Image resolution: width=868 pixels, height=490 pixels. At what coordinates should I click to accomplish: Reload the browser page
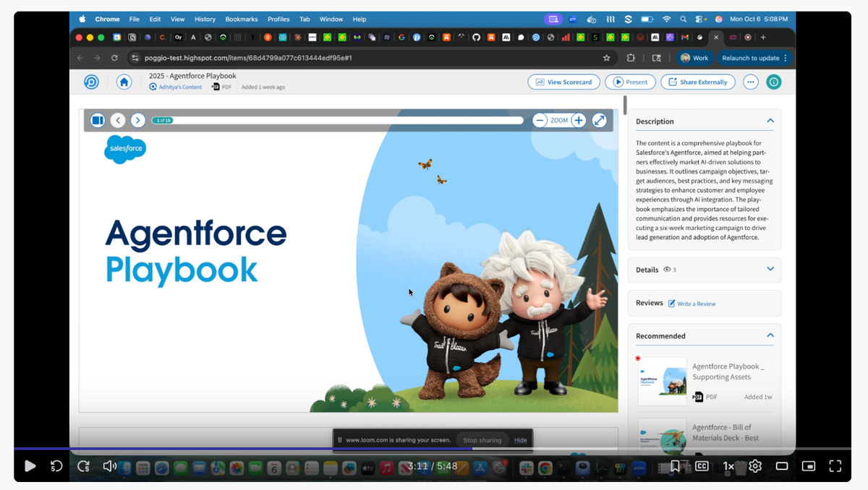pos(114,58)
